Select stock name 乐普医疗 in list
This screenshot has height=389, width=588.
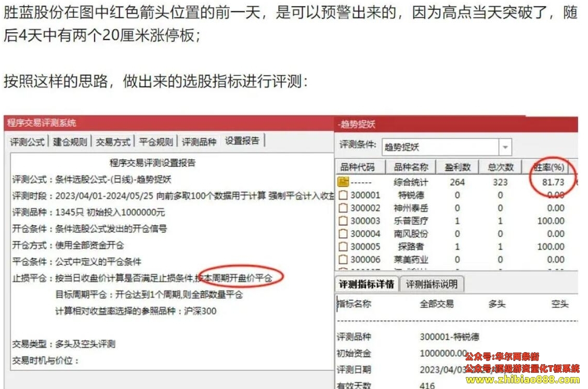point(411,221)
